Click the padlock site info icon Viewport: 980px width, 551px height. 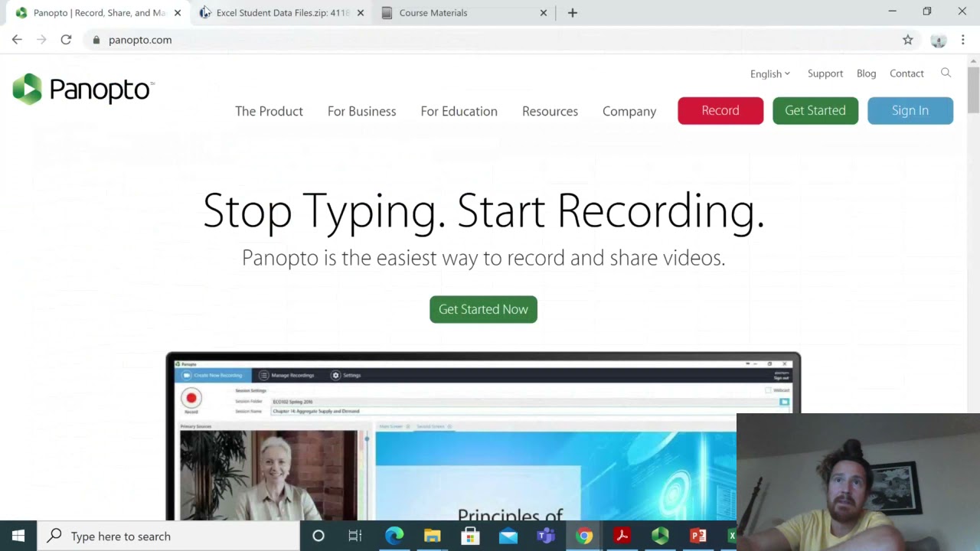[96, 40]
